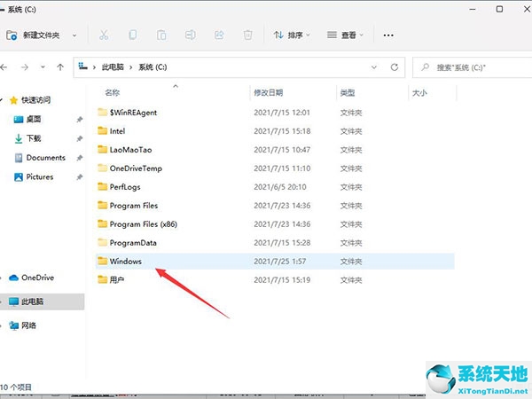Click the Share icon in toolbar
532x399 pixels.
(219, 35)
